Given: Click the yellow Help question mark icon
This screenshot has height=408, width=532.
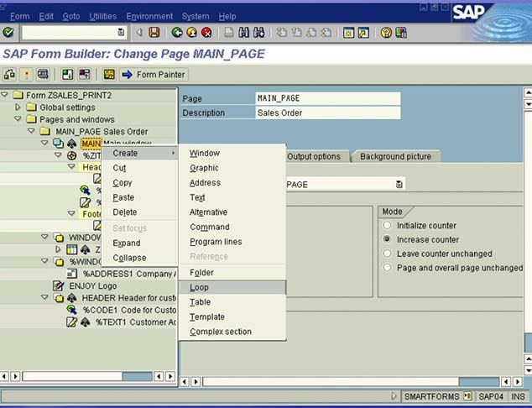Looking at the screenshot, I should (x=386, y=33).
